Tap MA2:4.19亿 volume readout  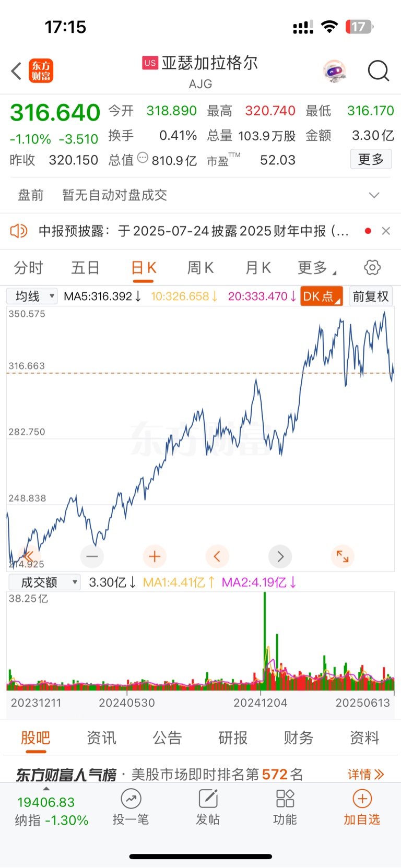[x=259, y=582]
